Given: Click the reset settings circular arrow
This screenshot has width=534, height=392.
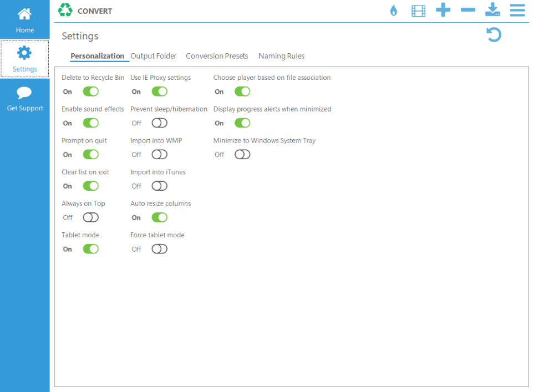Looking at the screenshot, I should point(494,34).
